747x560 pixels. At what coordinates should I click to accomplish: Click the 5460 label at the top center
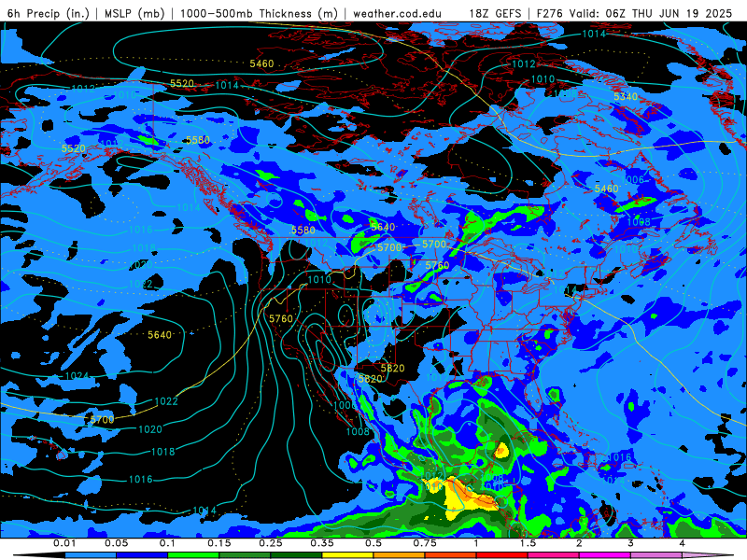(261, 63)
